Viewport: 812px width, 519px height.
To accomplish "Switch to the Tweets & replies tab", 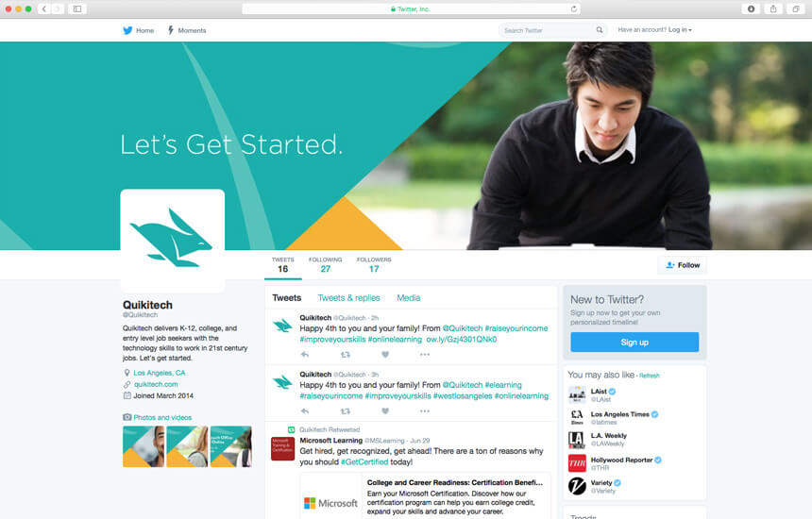I will click(x=348, y=298).
